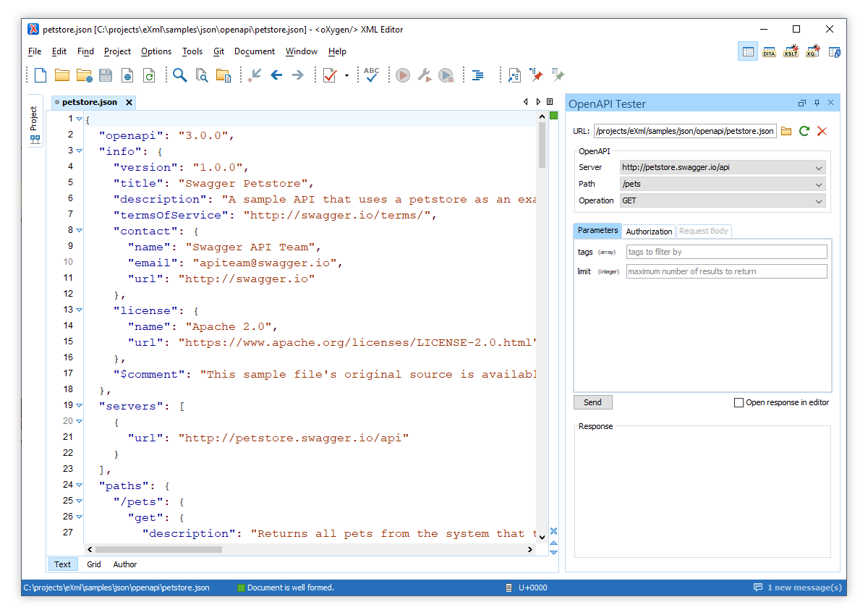The height and width of the screenshot is (615, 868).
Task: Go back with the left arrow
Action: tap(276, 75)
